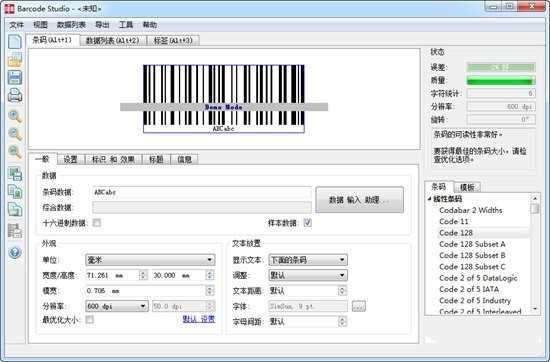This screenshot has width=550, height=362.
Task: Switch to the 标签 (Alt+3) tab
Action: 173,41
